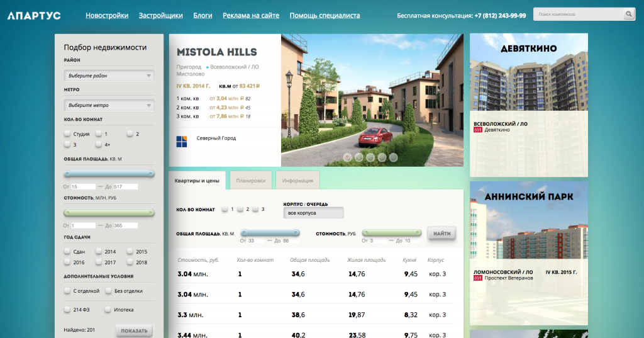Select the first carousel dot on photo
Viewport: 644px width, 338px height.
[347, 157]
